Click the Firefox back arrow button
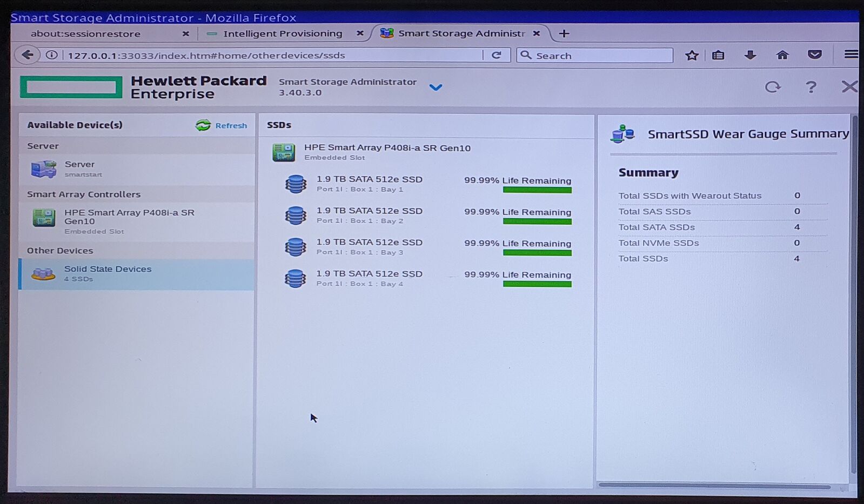The height and width of the screenshot is (504, 864). coord(27,55)
